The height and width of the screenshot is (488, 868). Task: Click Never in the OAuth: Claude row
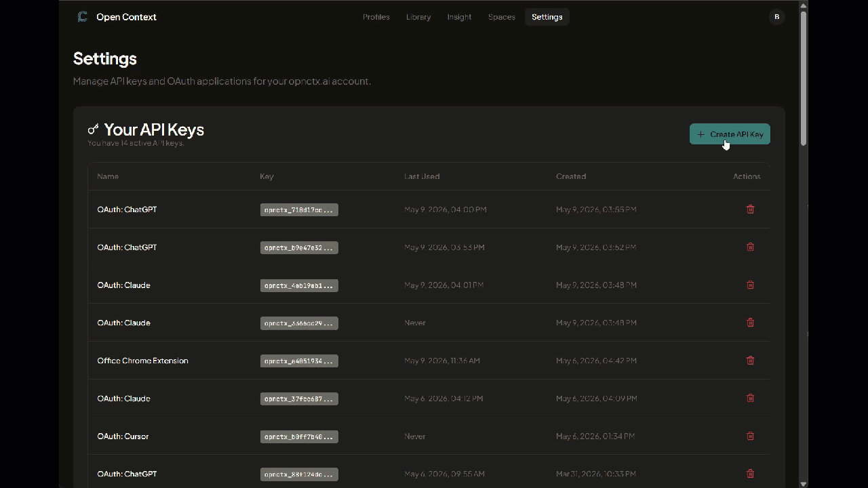point(415,323)
